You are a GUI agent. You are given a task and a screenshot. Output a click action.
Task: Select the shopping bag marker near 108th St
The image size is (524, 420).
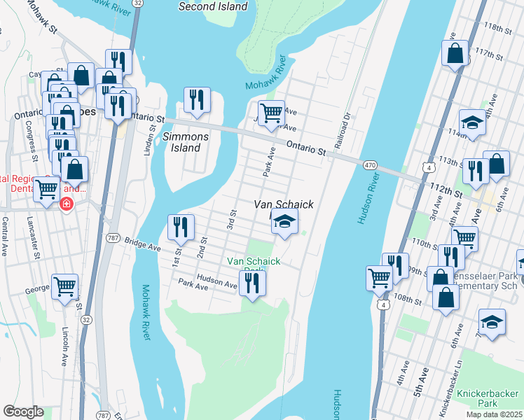[446, 299]
